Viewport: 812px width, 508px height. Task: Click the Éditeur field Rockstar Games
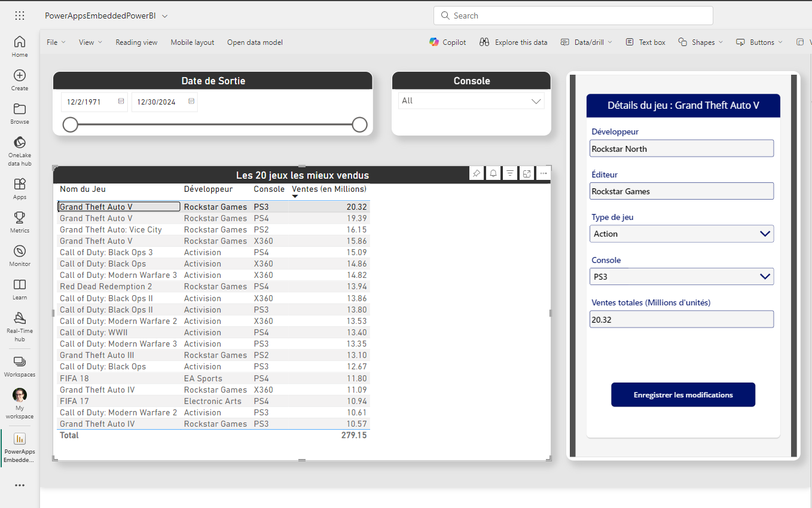coord(682,191)
